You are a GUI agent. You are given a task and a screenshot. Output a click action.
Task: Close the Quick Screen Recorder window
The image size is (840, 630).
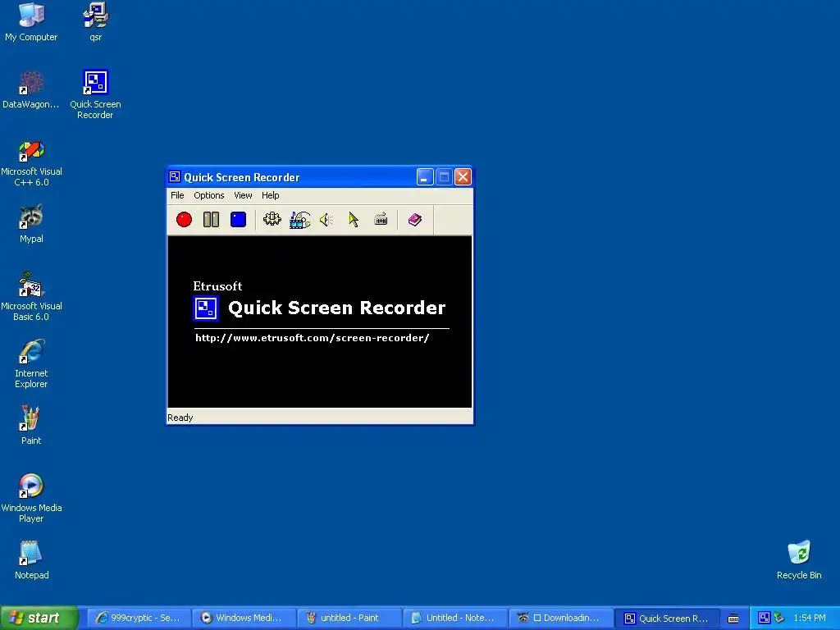(x=463, y=177)
